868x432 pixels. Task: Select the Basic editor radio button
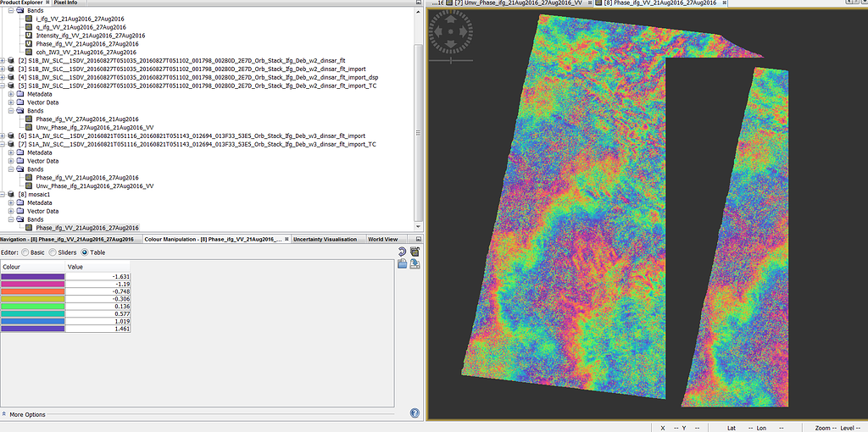[25, 252]
